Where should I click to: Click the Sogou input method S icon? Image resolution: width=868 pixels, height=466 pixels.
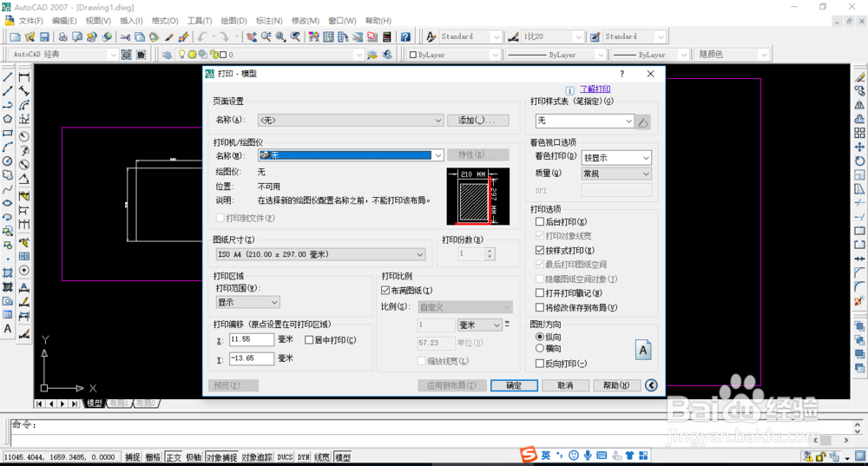pos(529,455)
